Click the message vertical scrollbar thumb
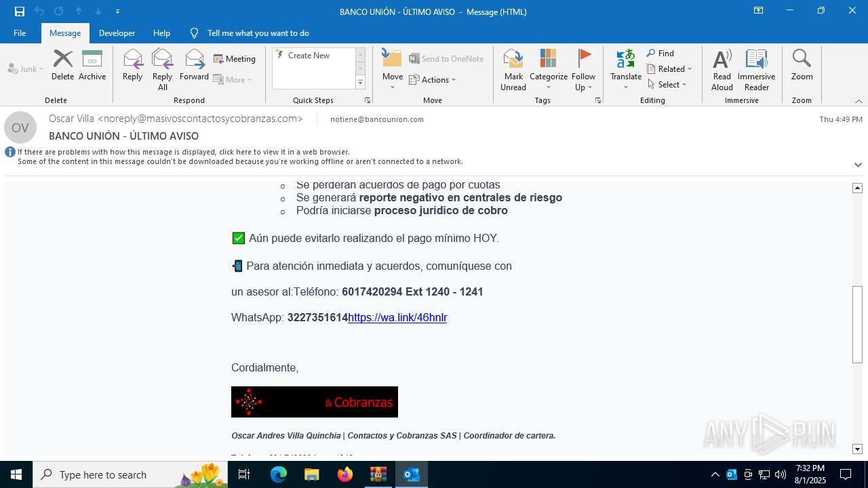Image resolution: width=868 pixels, height=488 pixels. [x=858, y=325]
